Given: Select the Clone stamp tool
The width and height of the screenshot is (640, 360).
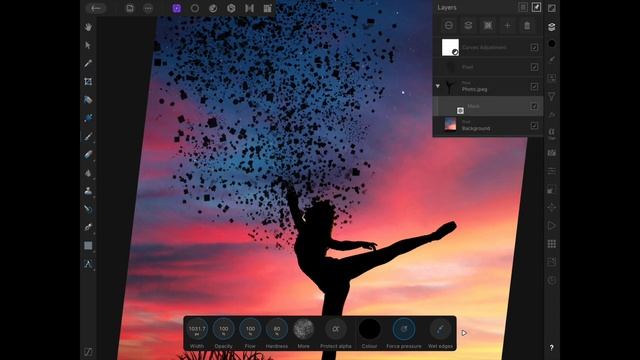Looking at the screenshot, I should tap(88, 191).
